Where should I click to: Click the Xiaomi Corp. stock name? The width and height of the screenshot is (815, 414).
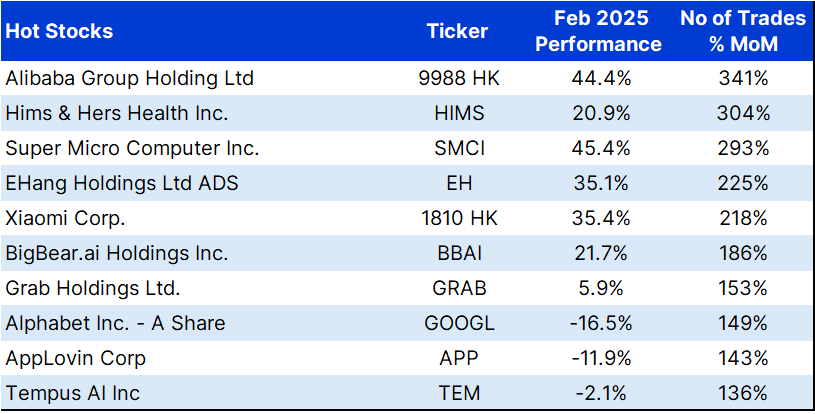(66, 218)
